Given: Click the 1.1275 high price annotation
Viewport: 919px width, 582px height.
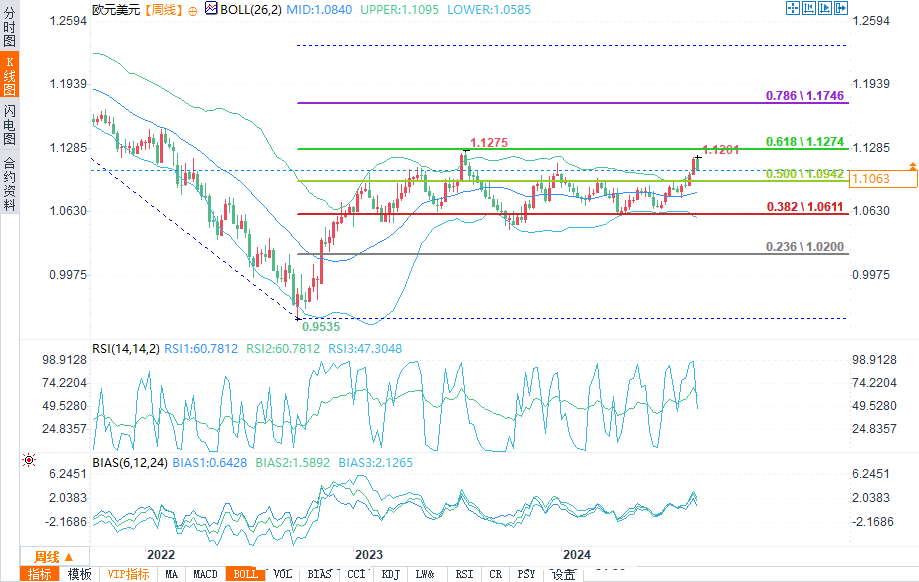Looking at the screenshot, I should click(489, 142).
